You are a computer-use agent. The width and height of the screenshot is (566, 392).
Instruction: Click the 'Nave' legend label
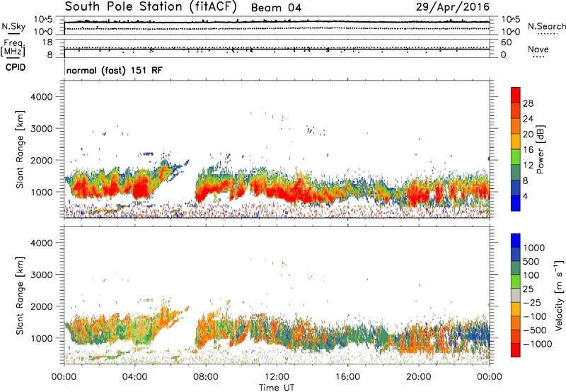(538, 49)
